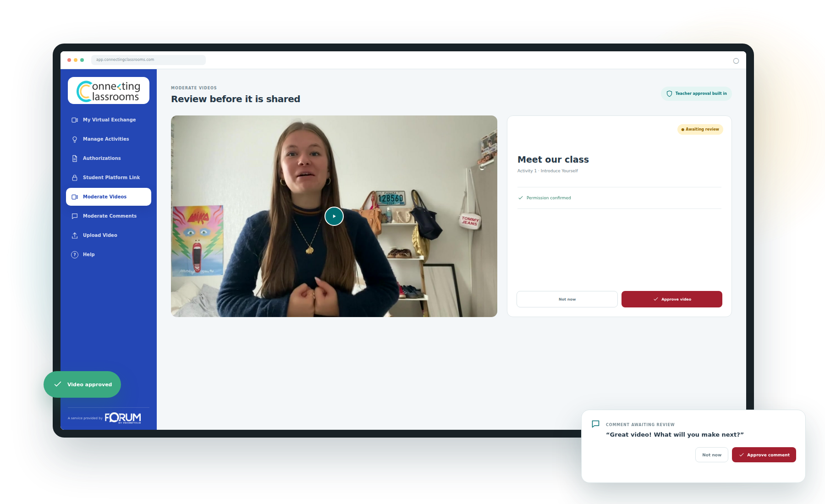825x504 pixels.
Task: Click Not now on the comment card
Action: click(x=712, y=455)
